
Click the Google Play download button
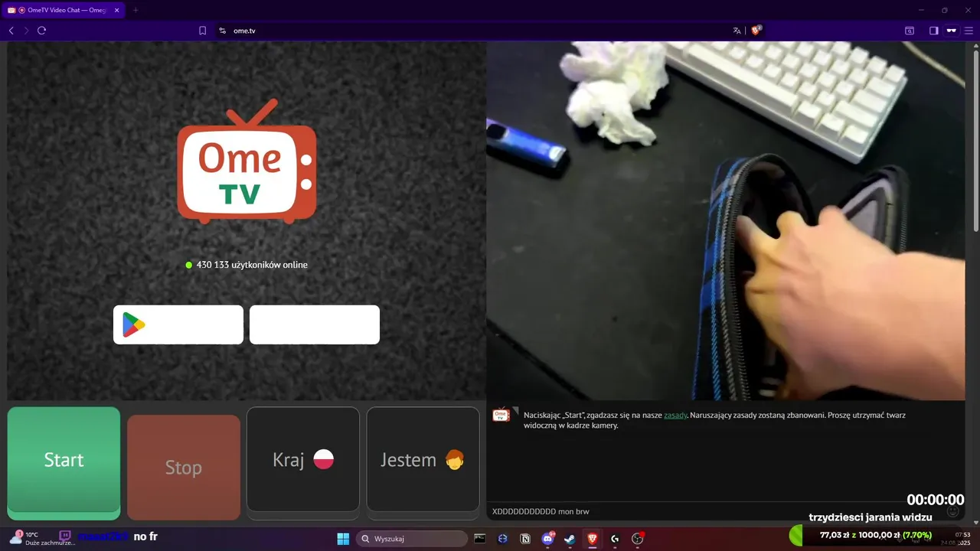pyautogui.click(x=178, y=324)
